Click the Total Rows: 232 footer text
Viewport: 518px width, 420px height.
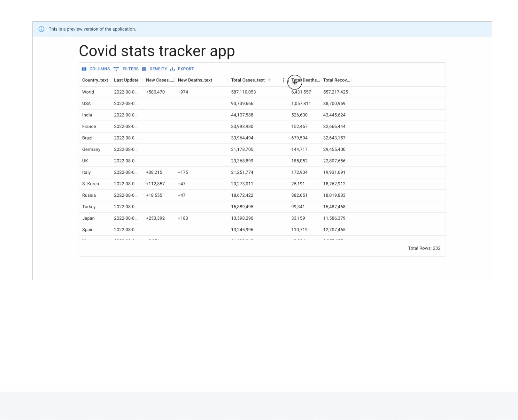point(424,248)
